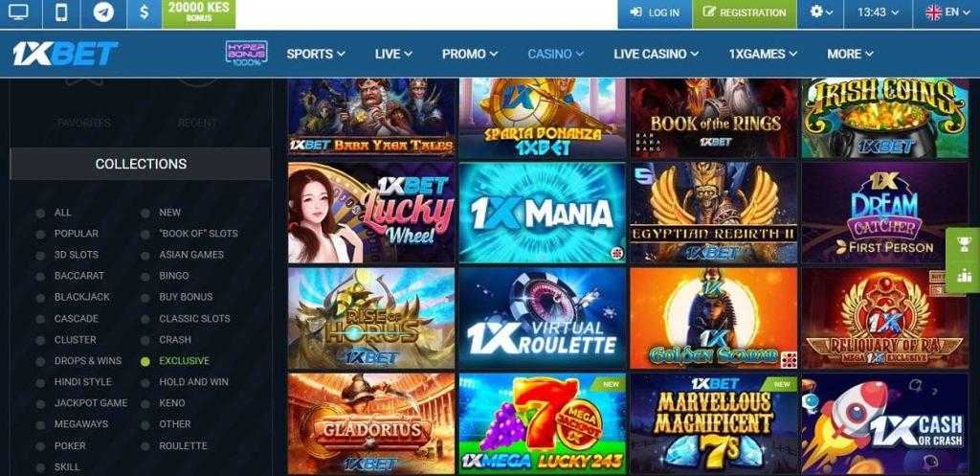The width and height of the screenshot is (980, 476).
Task: Expand the 13:43 time zone dropdown
Action: 879,12
